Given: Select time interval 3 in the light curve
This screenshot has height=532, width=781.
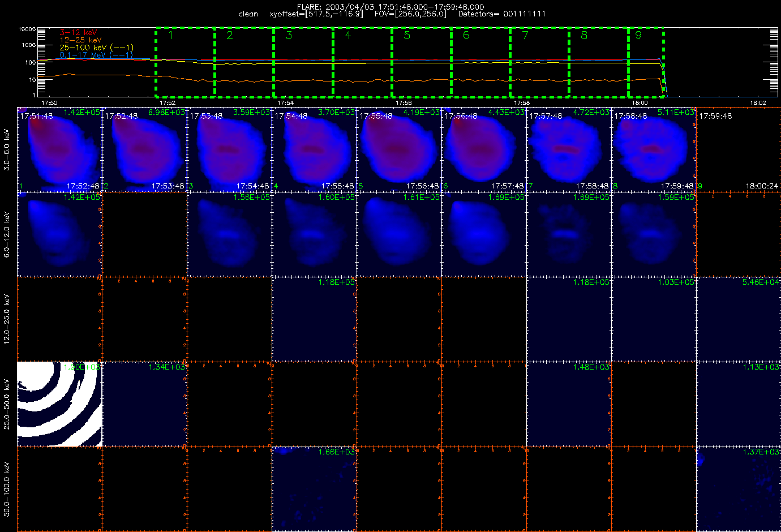Looking at the screenshot, I should pos(303,62).
